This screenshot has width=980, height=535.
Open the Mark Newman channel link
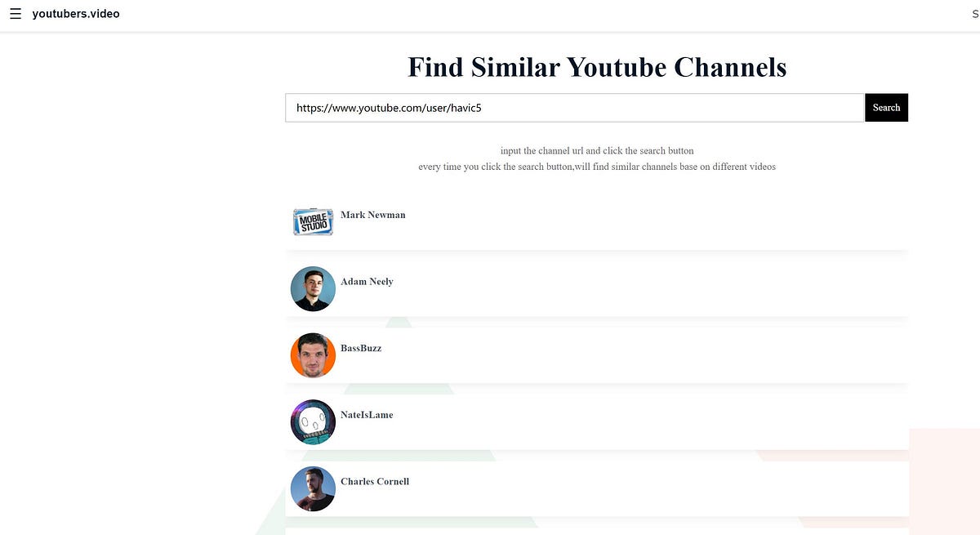[x=372, y=215]
